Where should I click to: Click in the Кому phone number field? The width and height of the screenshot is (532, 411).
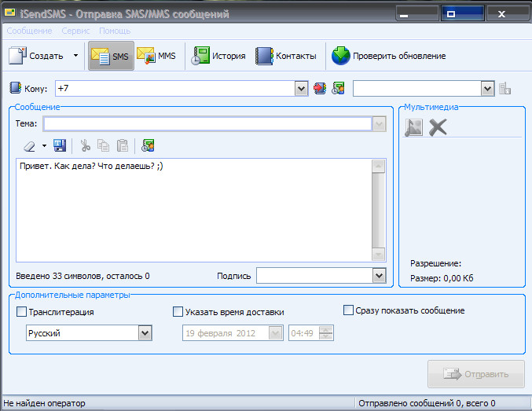point(174,88)
